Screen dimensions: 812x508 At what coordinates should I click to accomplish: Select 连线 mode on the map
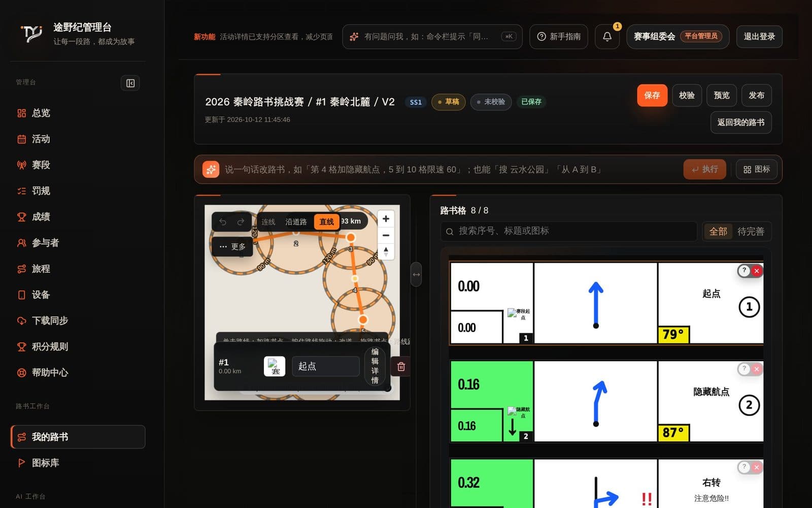tap(268, 222)
